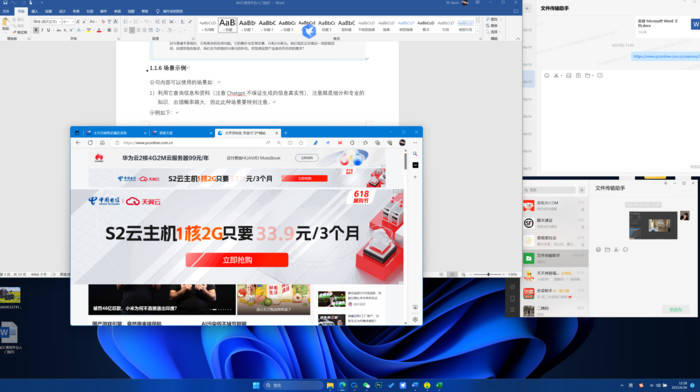Switch to the first browser tab
This screenshot has height=392, width=700.
point(116,133)
